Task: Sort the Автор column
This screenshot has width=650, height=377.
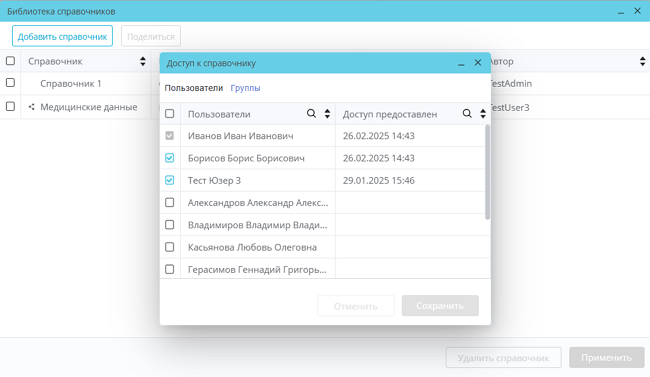Action: 642,61
